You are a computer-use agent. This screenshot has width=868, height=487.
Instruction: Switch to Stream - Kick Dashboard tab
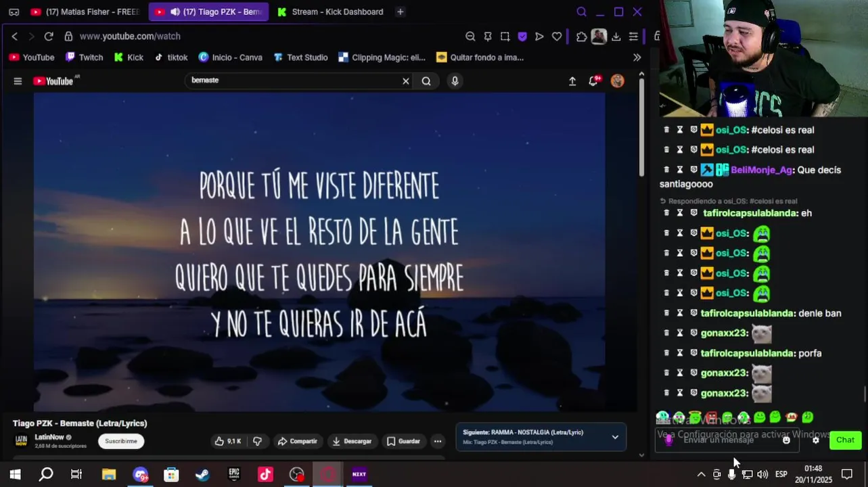pos(330,11)
